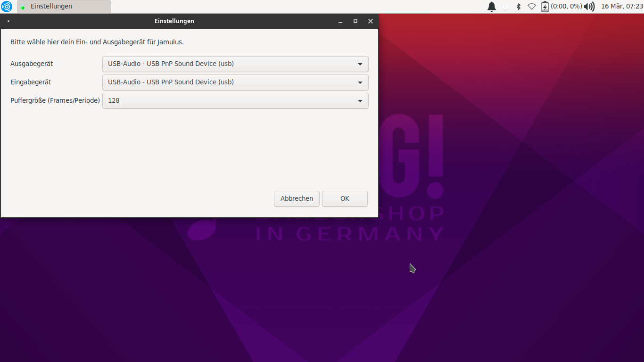Image resolution: width=644 pixels, height=362 pixels.
Task: Minimize the Einstellungen window
Action: pos(340,21)
